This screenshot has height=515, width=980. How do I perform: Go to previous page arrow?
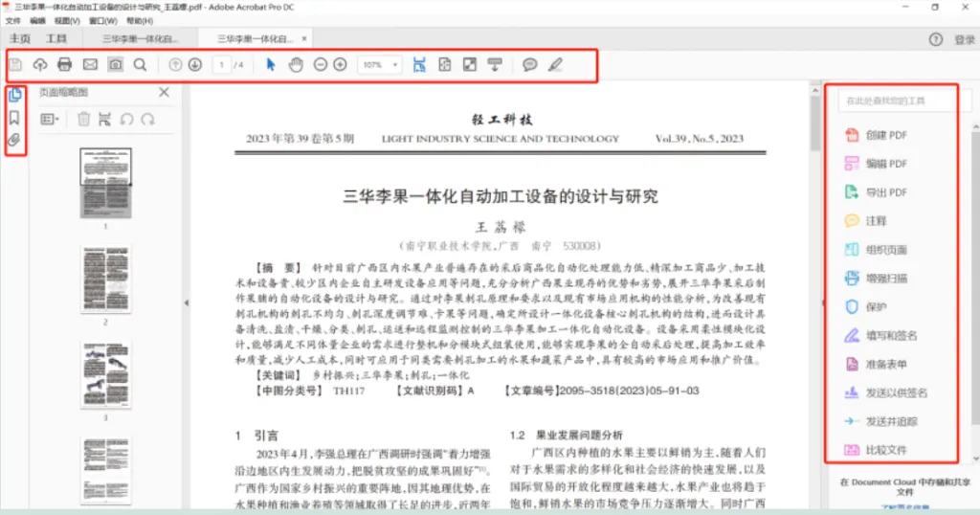coord(176,64)
